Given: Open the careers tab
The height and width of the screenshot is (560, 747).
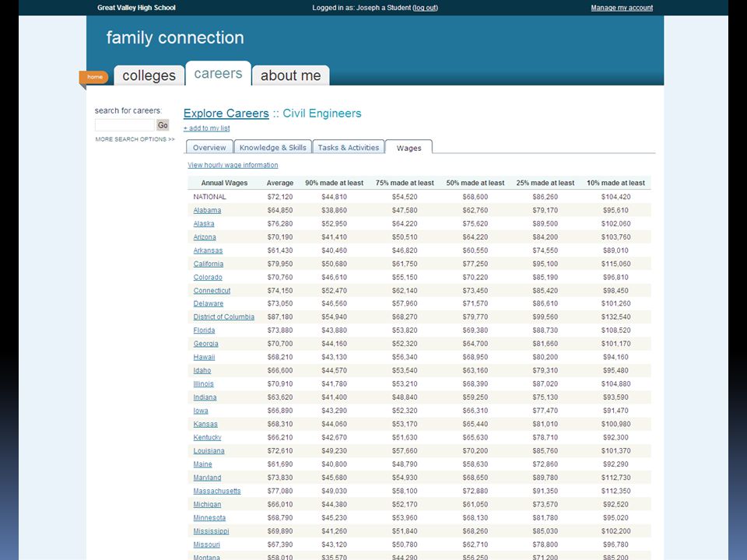Looking at the screenshot, I should 218,73.
